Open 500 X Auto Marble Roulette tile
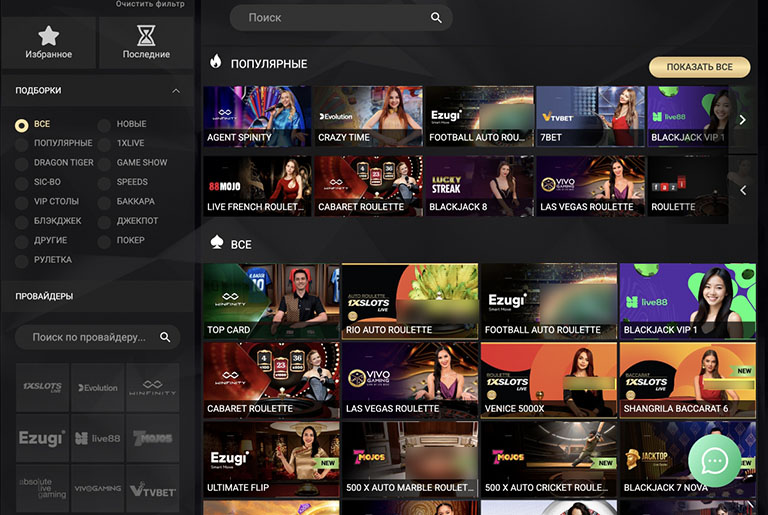This screenshot has width=768, height=515. [410, 459]
